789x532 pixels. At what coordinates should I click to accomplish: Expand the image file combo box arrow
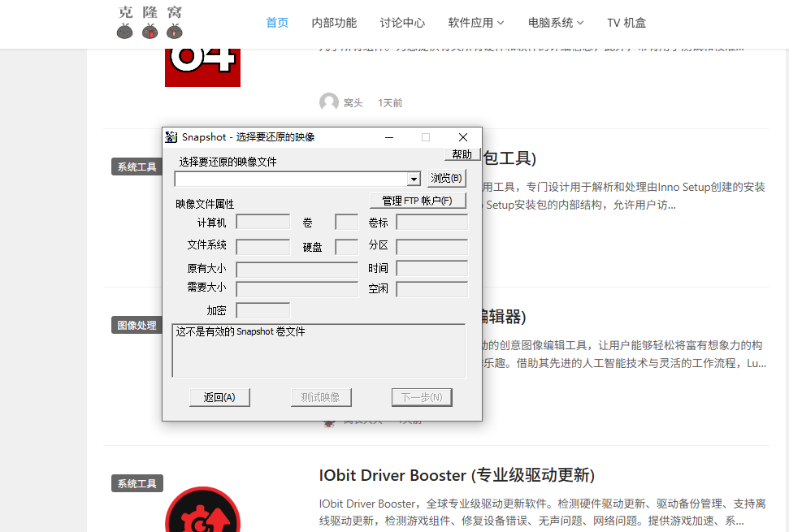click(x=414, y=179)
